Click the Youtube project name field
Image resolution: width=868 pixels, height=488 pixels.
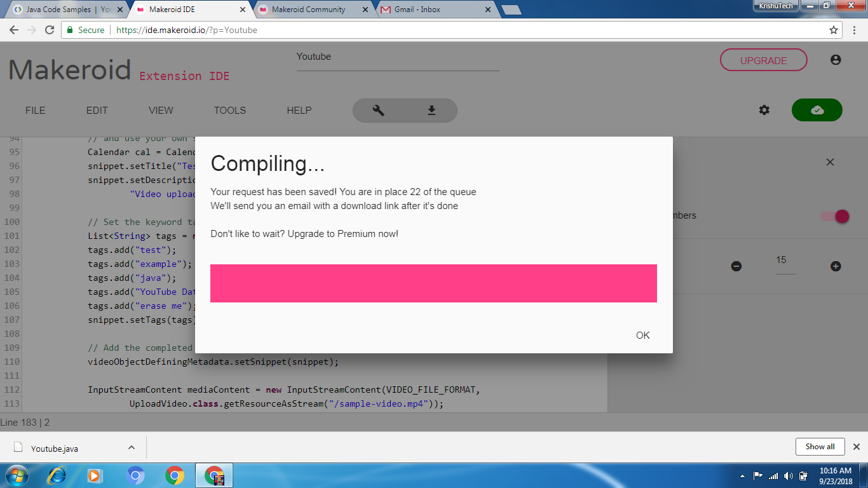[x=398, y=57]
